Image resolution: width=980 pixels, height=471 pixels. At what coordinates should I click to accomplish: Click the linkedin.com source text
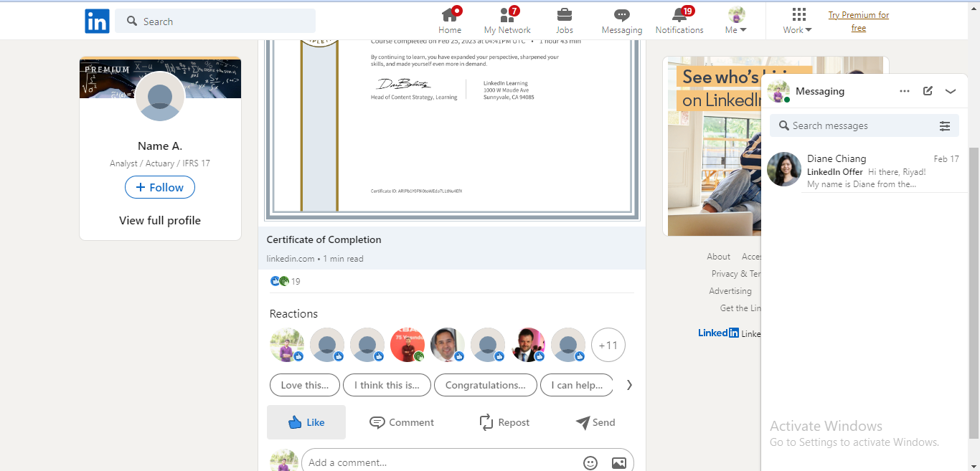click(x=291, y=259)
